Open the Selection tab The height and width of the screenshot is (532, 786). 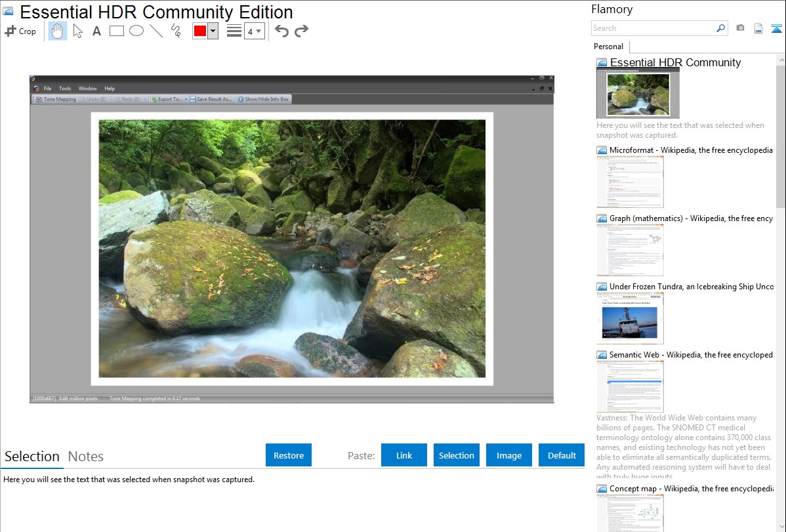pos(32,457)
